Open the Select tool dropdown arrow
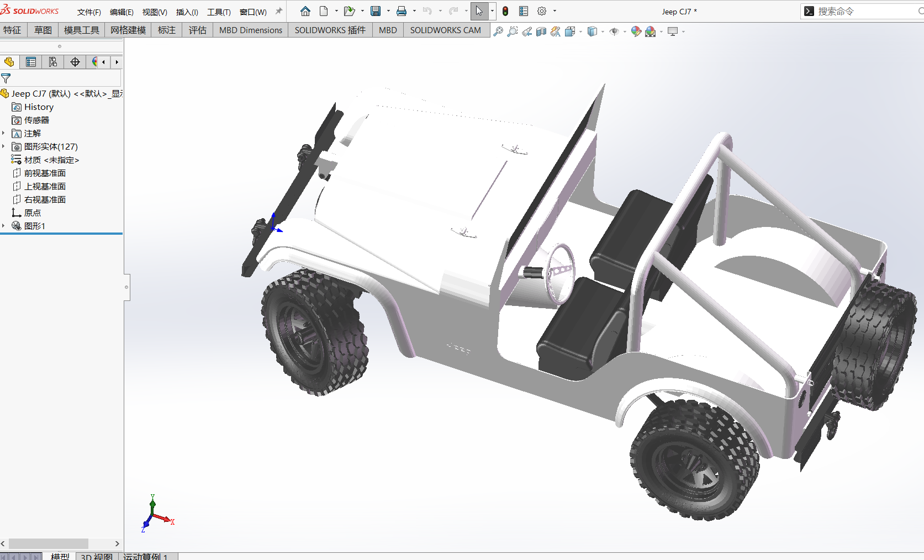Screen dimensions: 924x560 [x=492, y=11]
